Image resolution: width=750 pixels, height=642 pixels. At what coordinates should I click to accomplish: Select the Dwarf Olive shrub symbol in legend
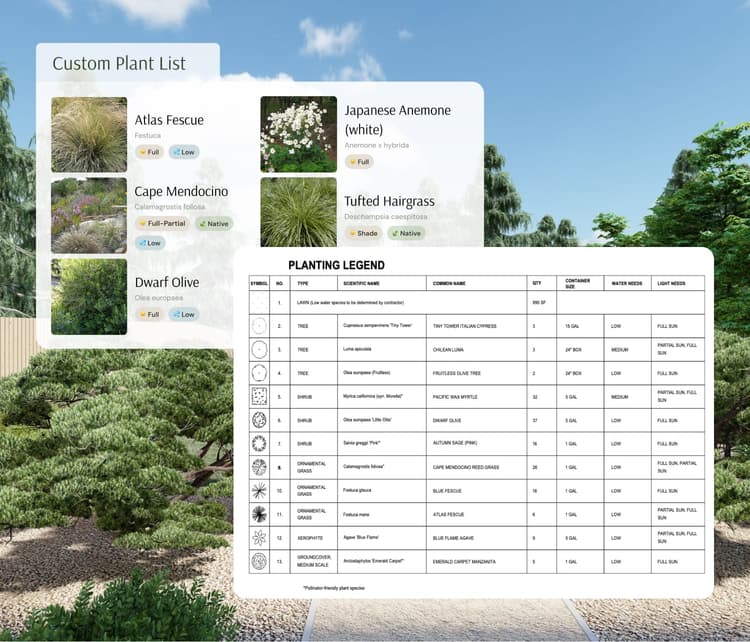[x=259, y=420]
